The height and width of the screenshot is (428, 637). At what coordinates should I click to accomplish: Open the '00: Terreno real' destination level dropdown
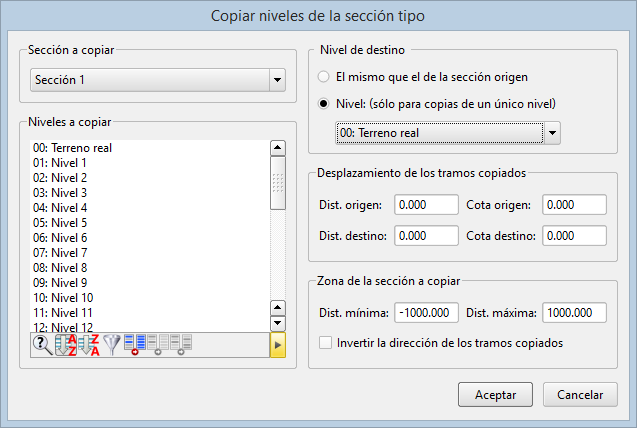(448, 133)
